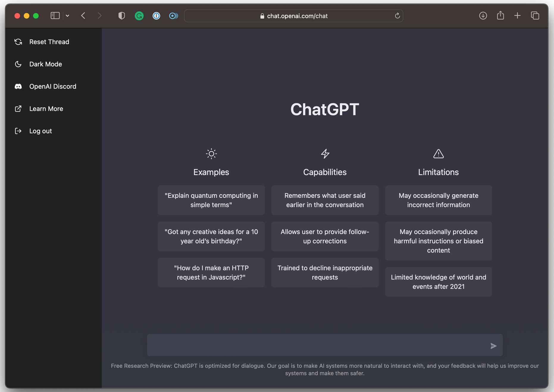The width and height of the screenshot is (554, 392).
Task: Click the Examples column heading
Action: pos(211,172)
